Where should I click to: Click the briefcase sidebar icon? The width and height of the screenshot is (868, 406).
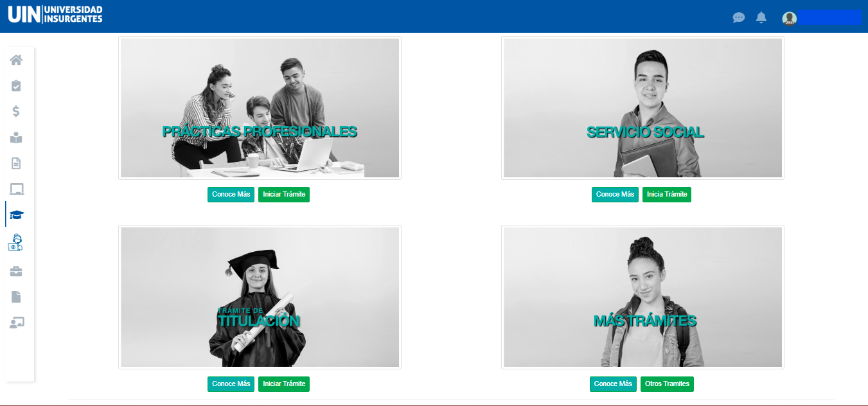(16, 271)
